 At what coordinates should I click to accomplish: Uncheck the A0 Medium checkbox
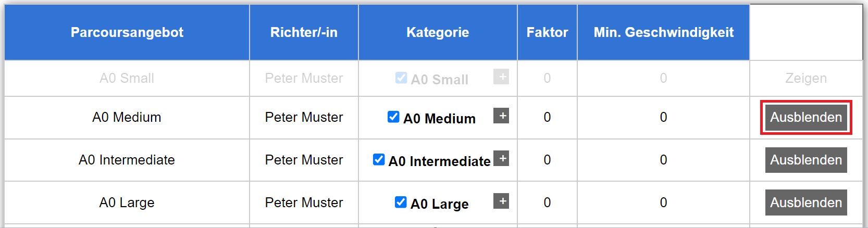pos(393,117)
